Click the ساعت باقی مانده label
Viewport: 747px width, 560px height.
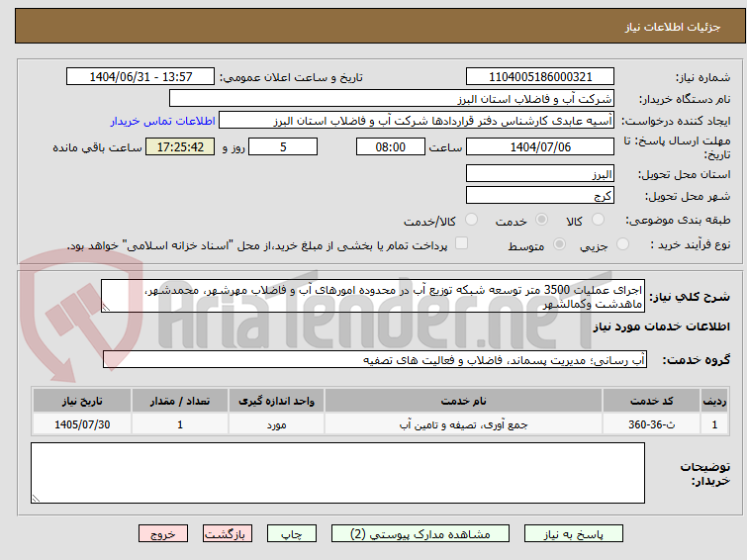click(97, 147)
